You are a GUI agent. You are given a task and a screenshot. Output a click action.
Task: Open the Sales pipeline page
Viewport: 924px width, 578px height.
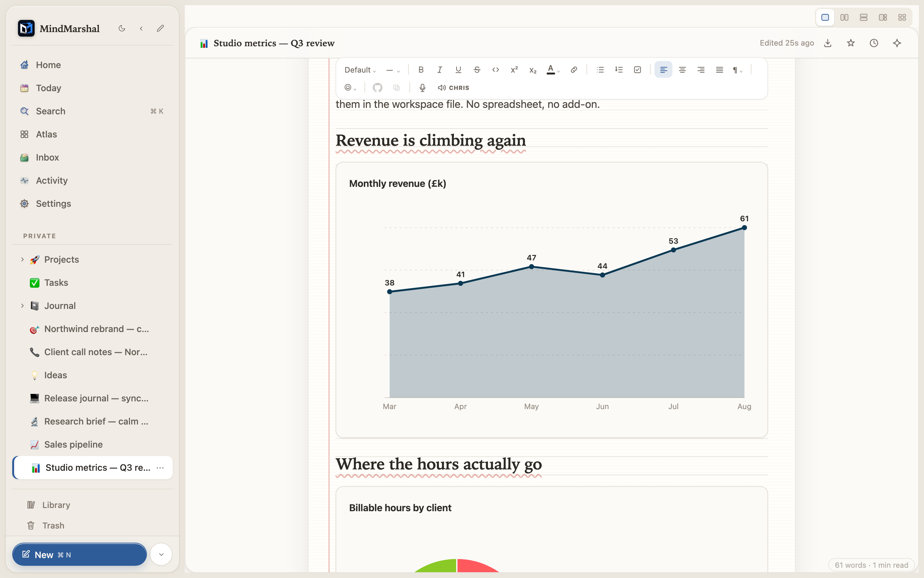(x=92, y=445)
